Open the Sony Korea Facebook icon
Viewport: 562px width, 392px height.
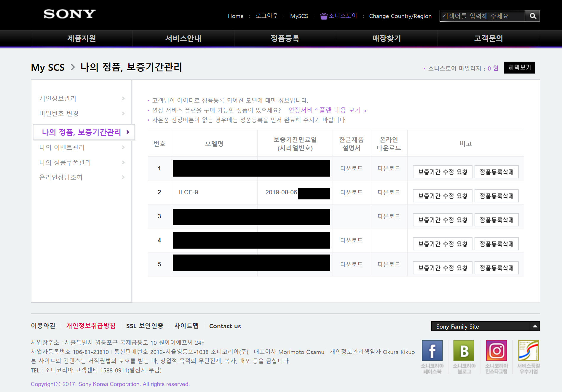tap(432, 351)
